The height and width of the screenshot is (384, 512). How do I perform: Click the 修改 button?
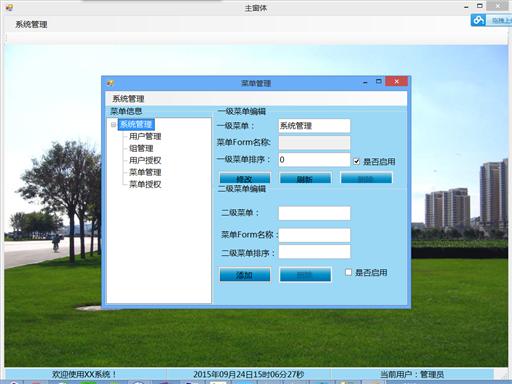245,178
